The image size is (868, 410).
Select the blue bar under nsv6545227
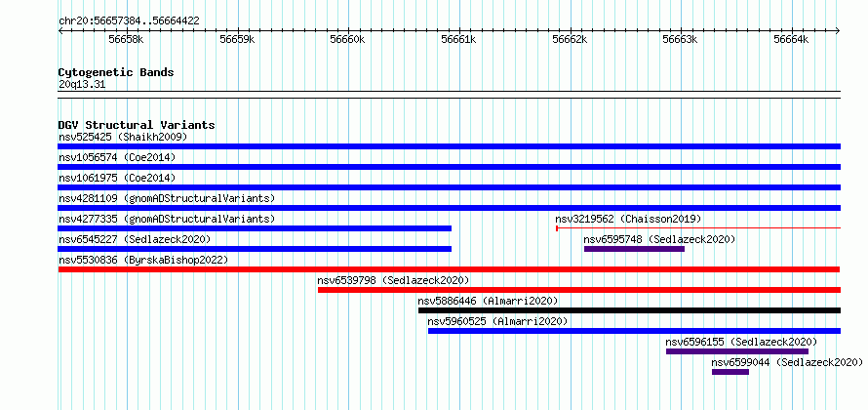point(255,249)
